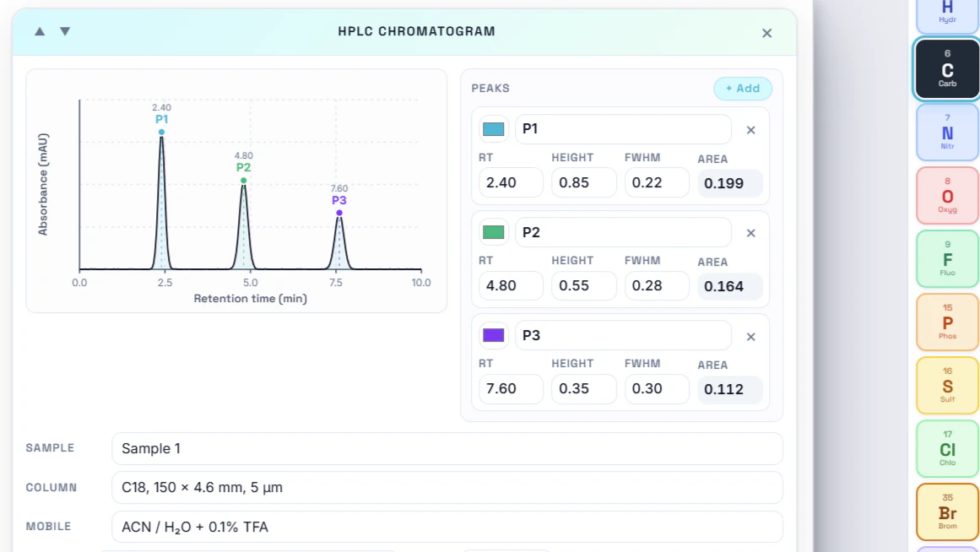The height and width of the screenshot is (552, 980).
Task: Edit the P3 peak name field
Action: (x=623, y=335)
